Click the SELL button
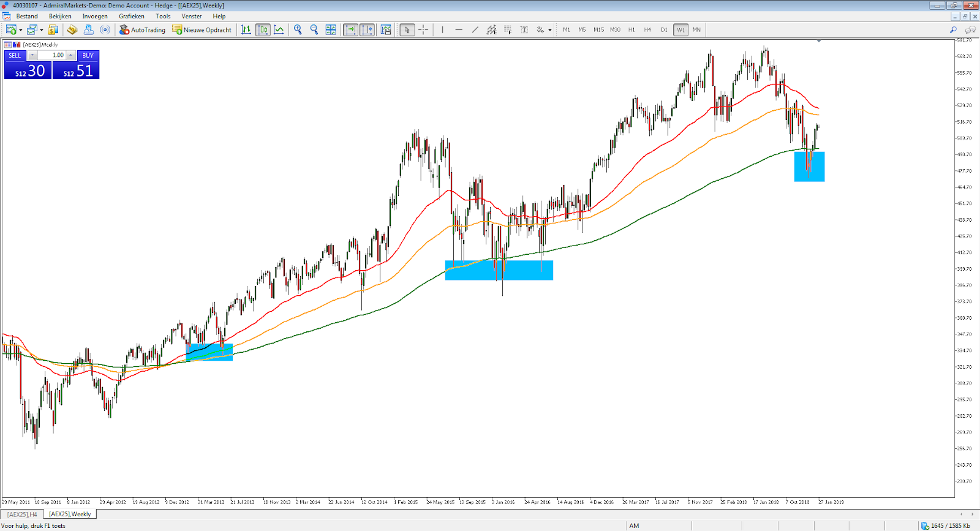Viewport: 980px width, 531px height. [x=15, y=55]
